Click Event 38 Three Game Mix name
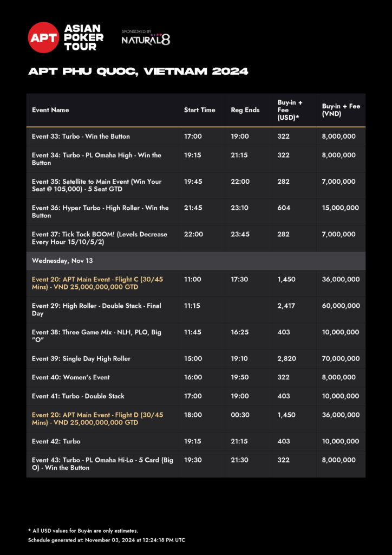The width and height of the screenshot is (392, 555). point(96,335)
